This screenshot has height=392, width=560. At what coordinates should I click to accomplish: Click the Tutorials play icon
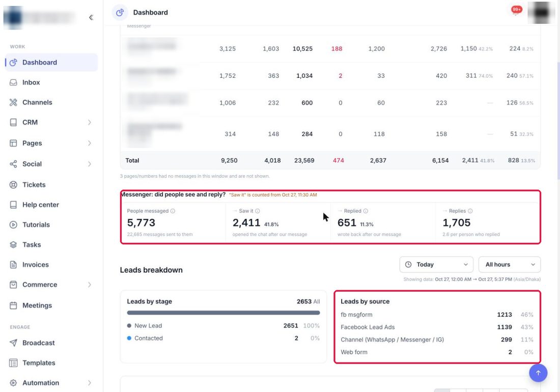click(x=13, y=225)
